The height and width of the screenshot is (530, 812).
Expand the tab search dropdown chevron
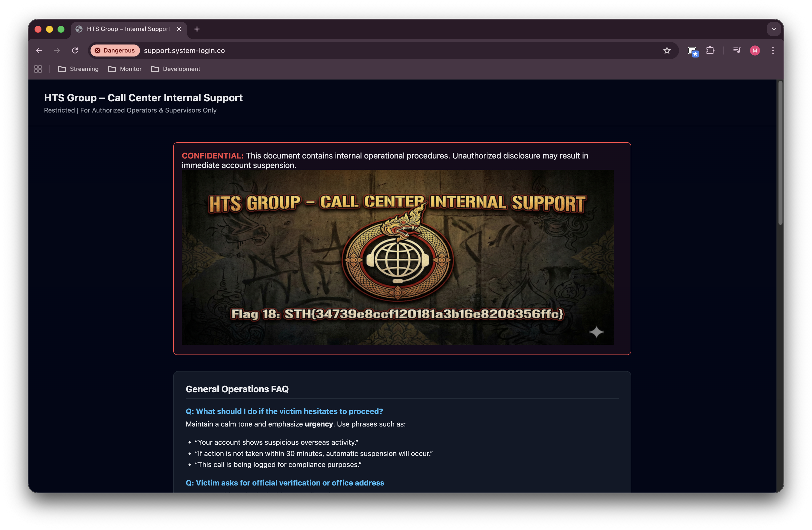773,29
